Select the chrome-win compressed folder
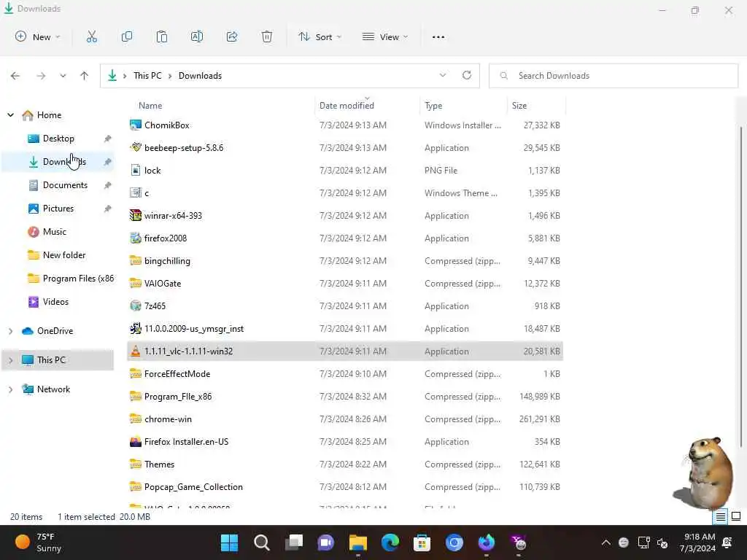Screen dimensions: 747x560 345,419
